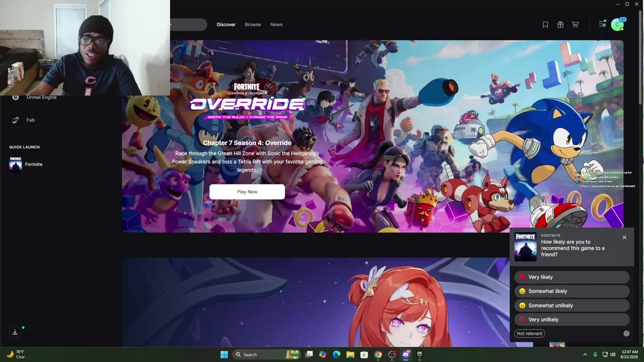Switch to the Discover tab
Image resolution: width=644 pixels, height=362 pixels.
coord(226,25)
